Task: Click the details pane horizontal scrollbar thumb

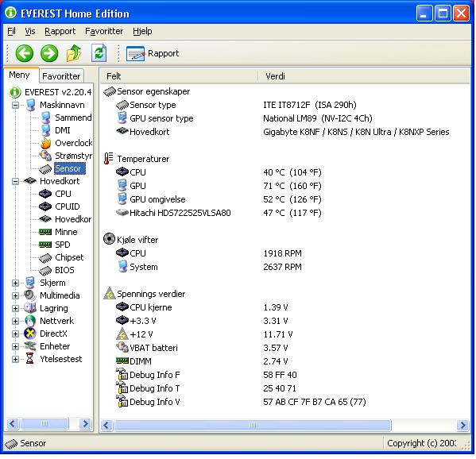Action: click(x=252, y=425)
